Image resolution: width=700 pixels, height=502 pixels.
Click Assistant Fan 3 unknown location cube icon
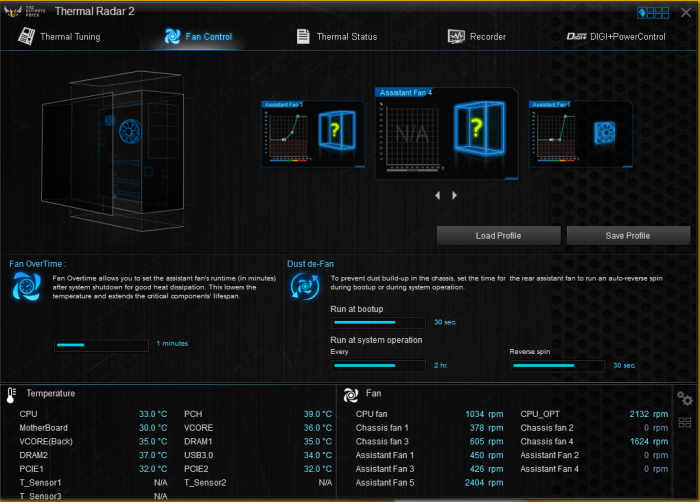(337, 130)
